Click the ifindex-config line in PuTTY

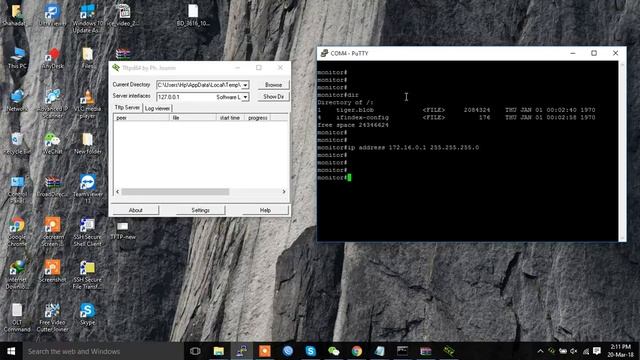point(456,118)
